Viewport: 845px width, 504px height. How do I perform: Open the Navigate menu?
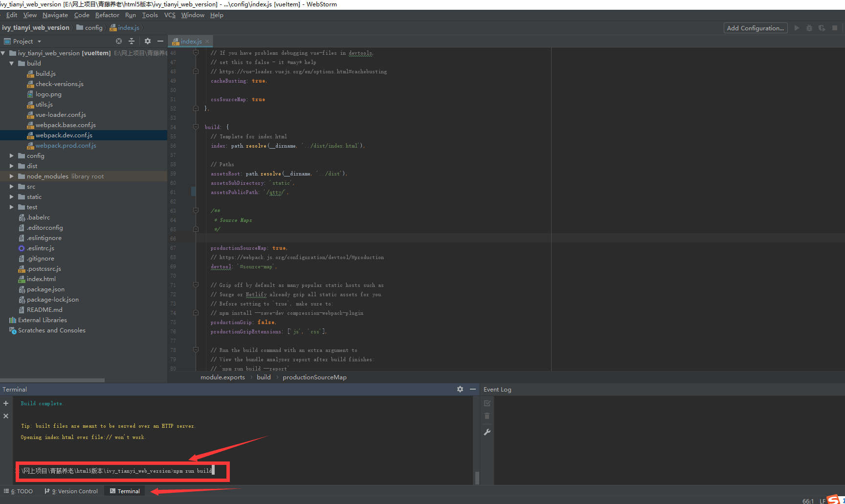coord(55,15)
